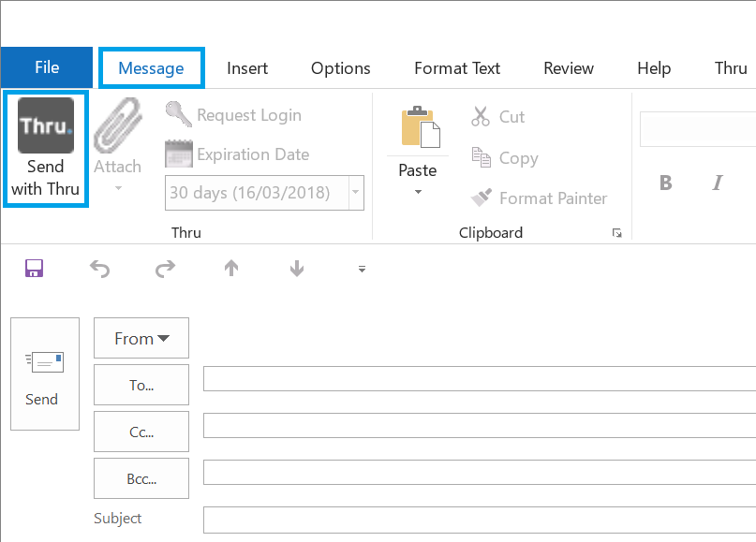Image resolution: width=756 pixels, height=542 pixels.
Task: Toggle Bold formatting
Action: point(666,183)
